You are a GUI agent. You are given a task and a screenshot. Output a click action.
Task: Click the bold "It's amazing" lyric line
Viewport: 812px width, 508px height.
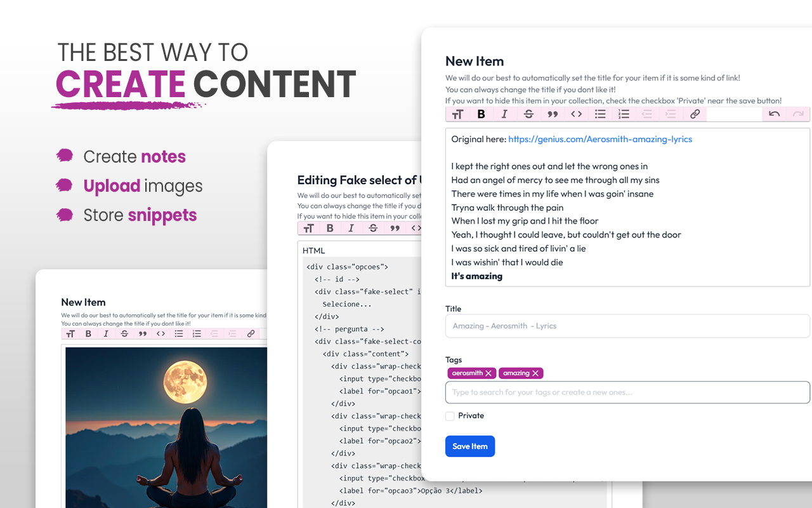pyautogui.click(x=477, y=276)
